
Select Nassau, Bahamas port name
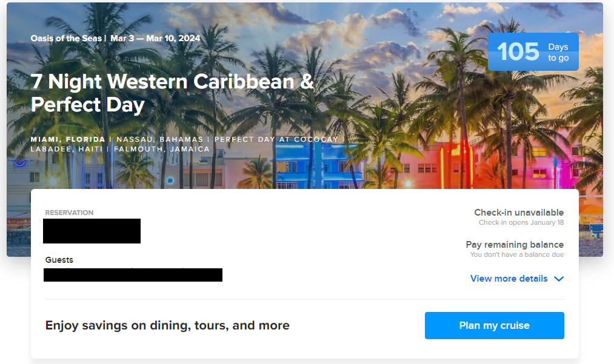[160, 139]
